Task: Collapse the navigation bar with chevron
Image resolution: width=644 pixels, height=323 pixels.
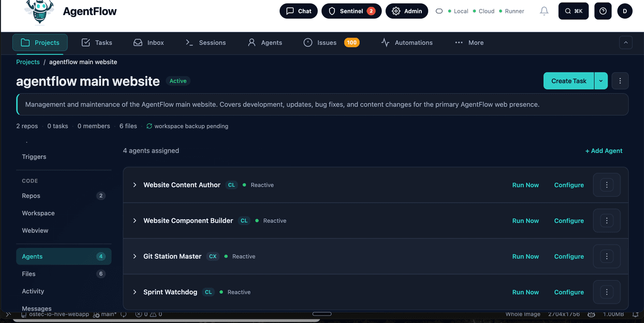Action: 625,42
